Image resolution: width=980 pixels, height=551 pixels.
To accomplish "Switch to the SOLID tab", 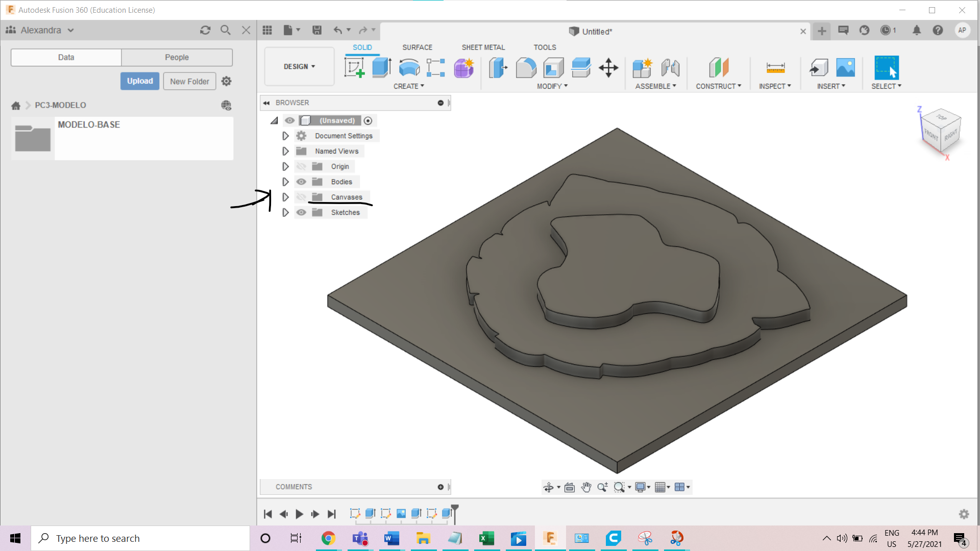I will coord(362,47).
